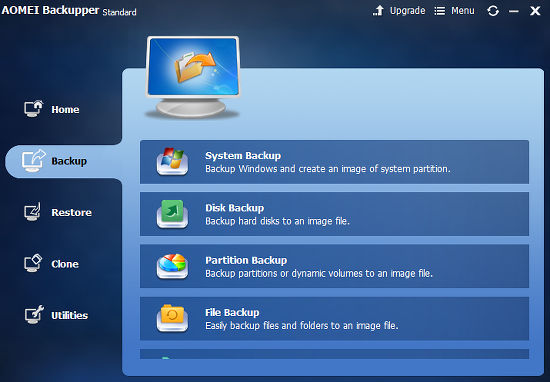This screenshot has width=550, height=382.
Task: Click 'Backup Windows and create an image' description
Action: point(328,169)
